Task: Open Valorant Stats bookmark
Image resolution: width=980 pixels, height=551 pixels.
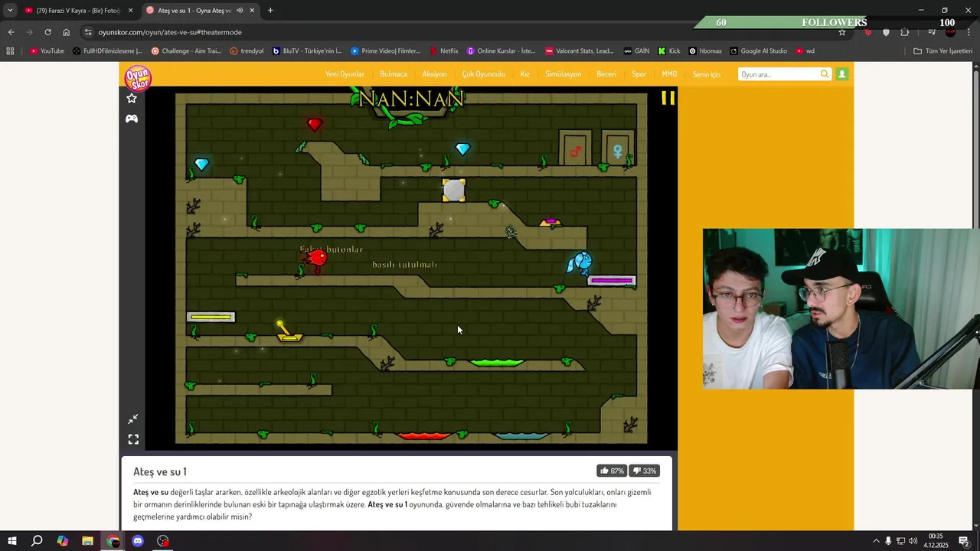Action: [580, 51]
